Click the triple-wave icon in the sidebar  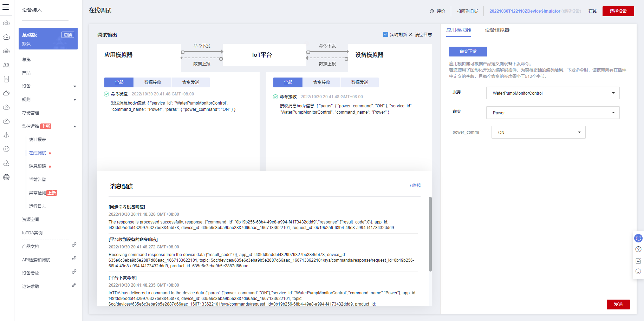(6, 65)
